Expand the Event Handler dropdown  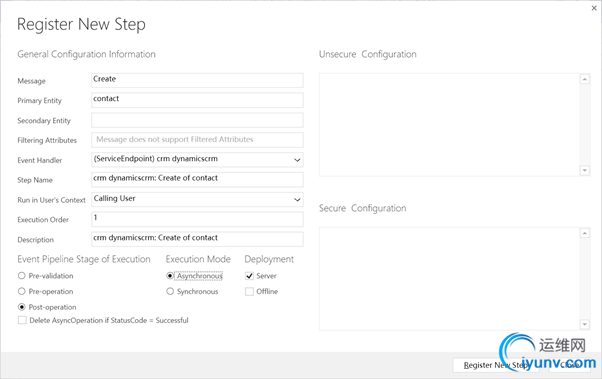pos(197,159)
